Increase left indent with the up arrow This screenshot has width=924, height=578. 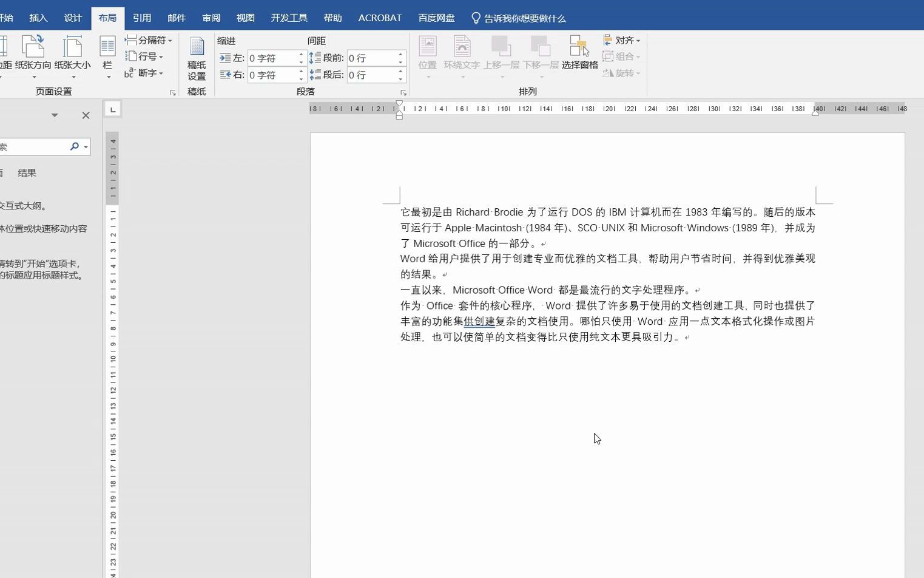point(301,55)
